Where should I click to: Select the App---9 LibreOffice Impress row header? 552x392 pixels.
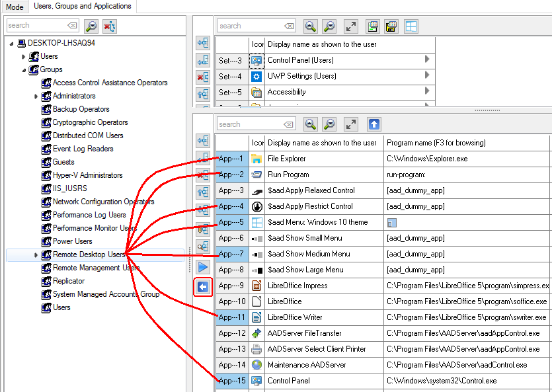coord(231,286)
